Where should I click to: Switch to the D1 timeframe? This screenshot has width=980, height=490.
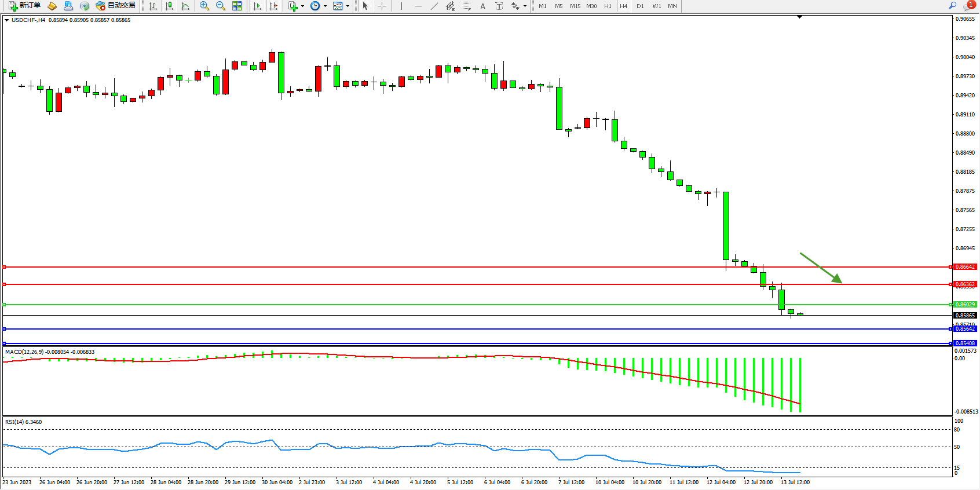(640, 6)
